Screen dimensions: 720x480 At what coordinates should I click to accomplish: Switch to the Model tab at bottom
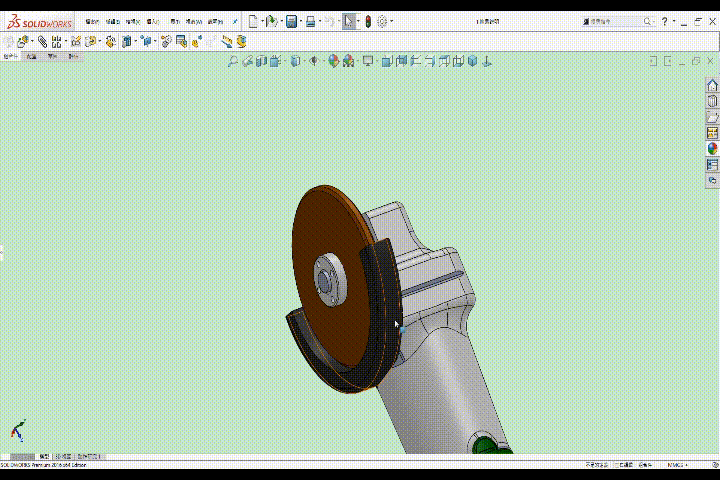(x=44, y=456)
